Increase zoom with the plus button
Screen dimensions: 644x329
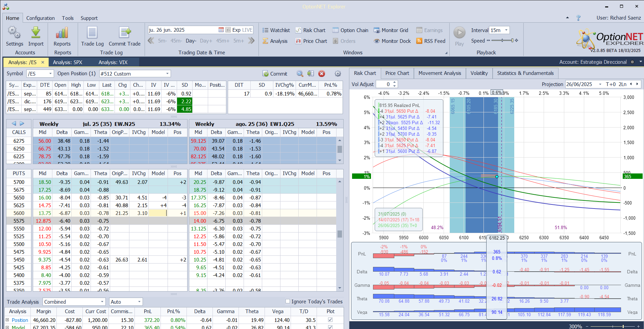tap(638, 326)
